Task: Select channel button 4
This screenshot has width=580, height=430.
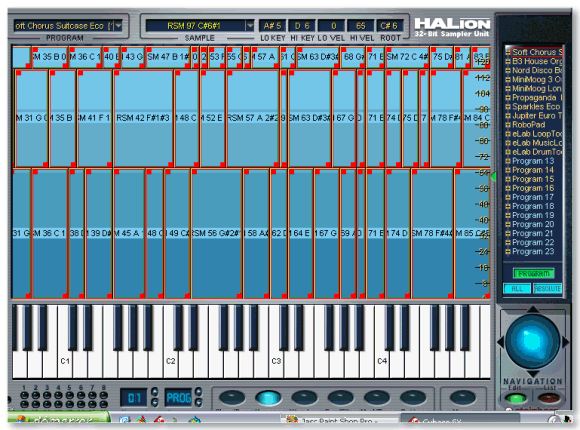Action: (x=58, y=395)
